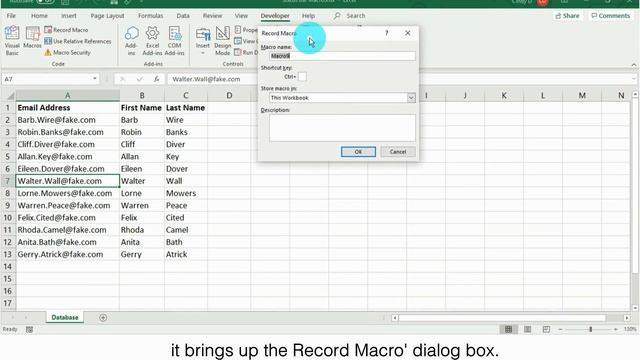
Task: Switch to Page Break Preview
Action: 546,329
